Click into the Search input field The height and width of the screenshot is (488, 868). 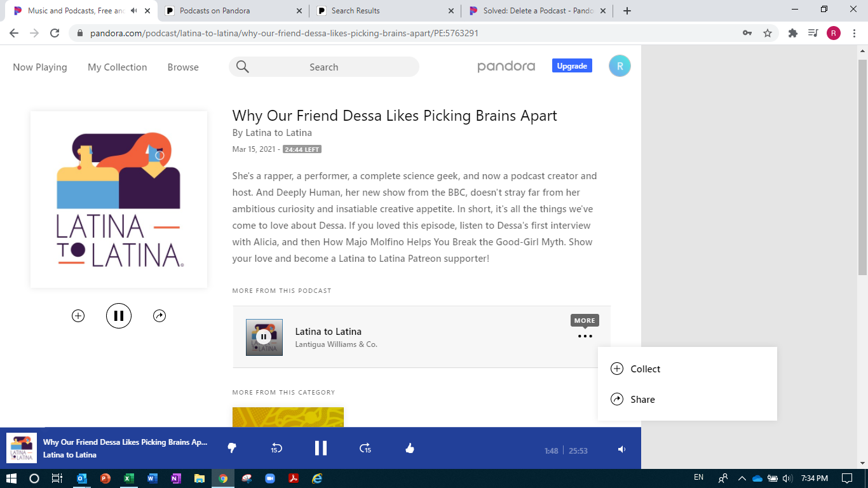pos(324,67)
